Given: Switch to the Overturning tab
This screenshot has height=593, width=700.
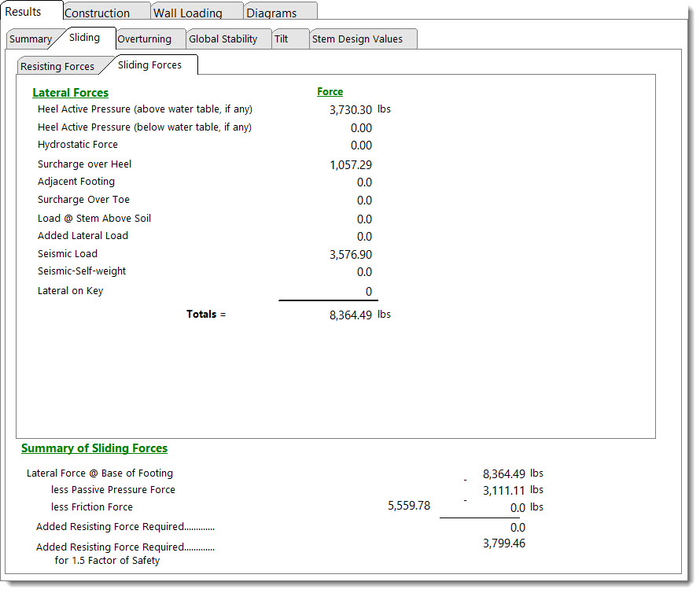Looking at the screenshot, I should pyautogui.click(x=145, y=39).
